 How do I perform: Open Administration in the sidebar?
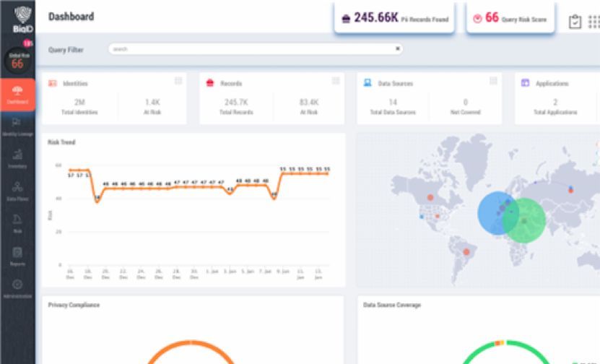[x=17, y=289]
